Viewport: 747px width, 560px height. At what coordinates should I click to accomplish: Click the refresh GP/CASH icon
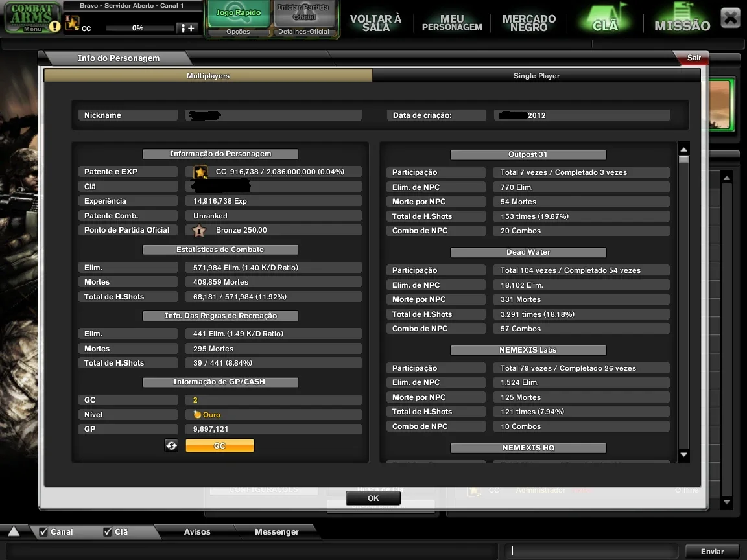(171, 446)
